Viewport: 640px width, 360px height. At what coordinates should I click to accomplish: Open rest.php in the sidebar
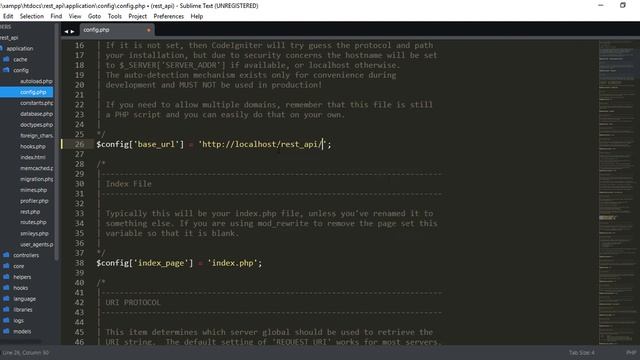click(x=30, y=212)
